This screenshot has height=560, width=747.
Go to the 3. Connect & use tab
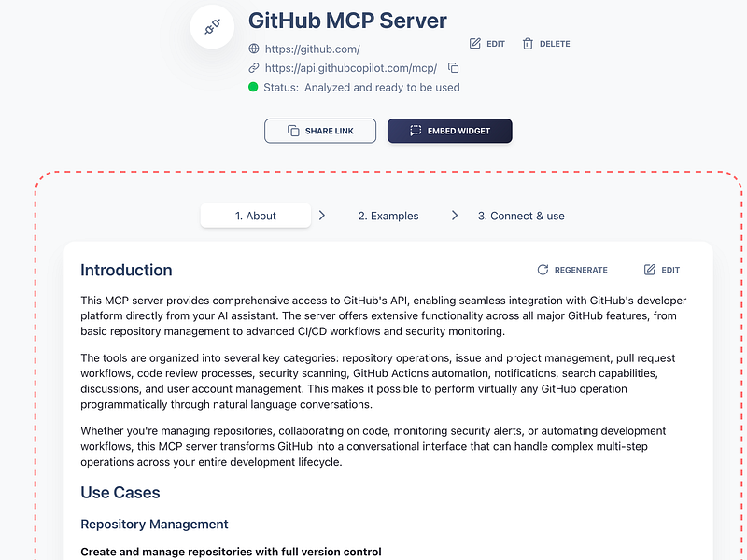(521, 216)
